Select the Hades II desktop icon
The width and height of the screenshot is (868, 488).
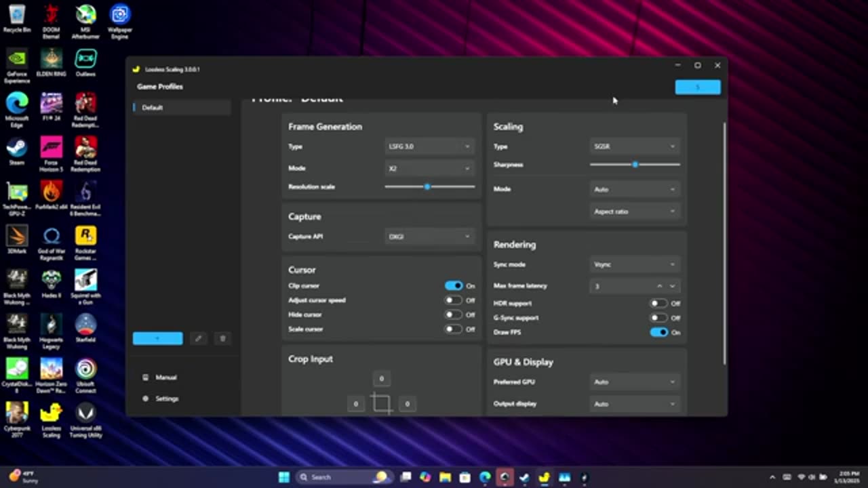point(51,284)
